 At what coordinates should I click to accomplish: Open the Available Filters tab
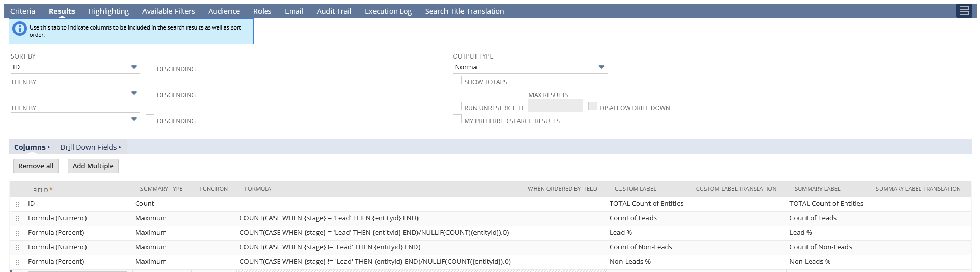(x=169, y=11)
